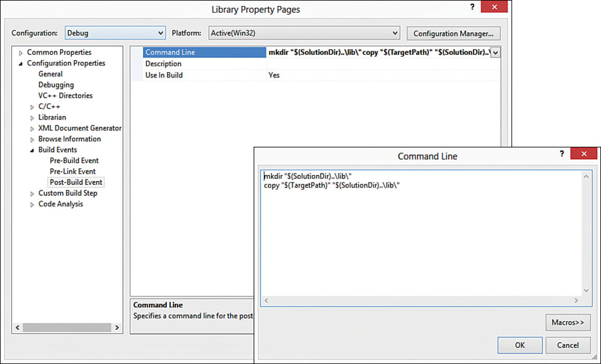601x364 pixels.
Task: Expand the Librarian node arrow
Action: (32, 118)
